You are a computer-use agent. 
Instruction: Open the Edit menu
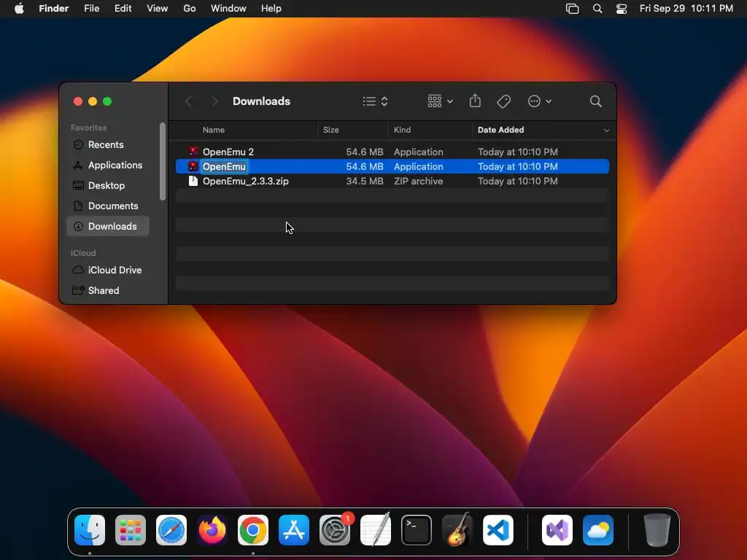(123, 9)
